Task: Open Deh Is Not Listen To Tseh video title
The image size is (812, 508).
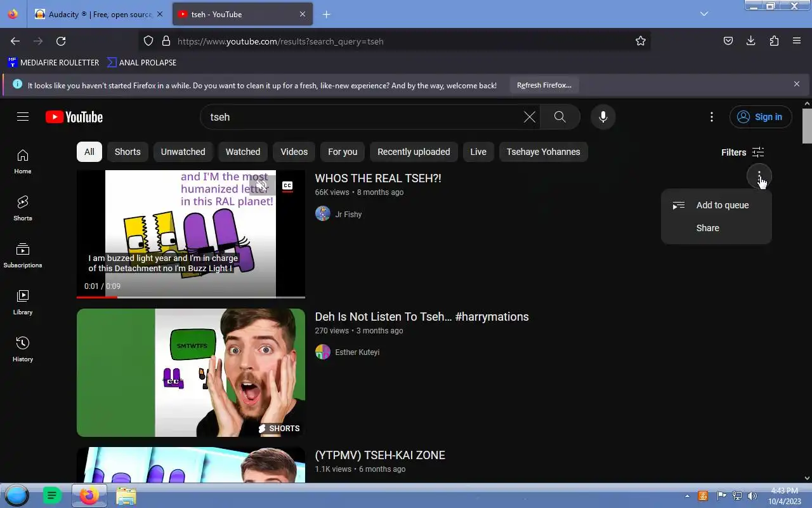Action: [x=422, y=317]
